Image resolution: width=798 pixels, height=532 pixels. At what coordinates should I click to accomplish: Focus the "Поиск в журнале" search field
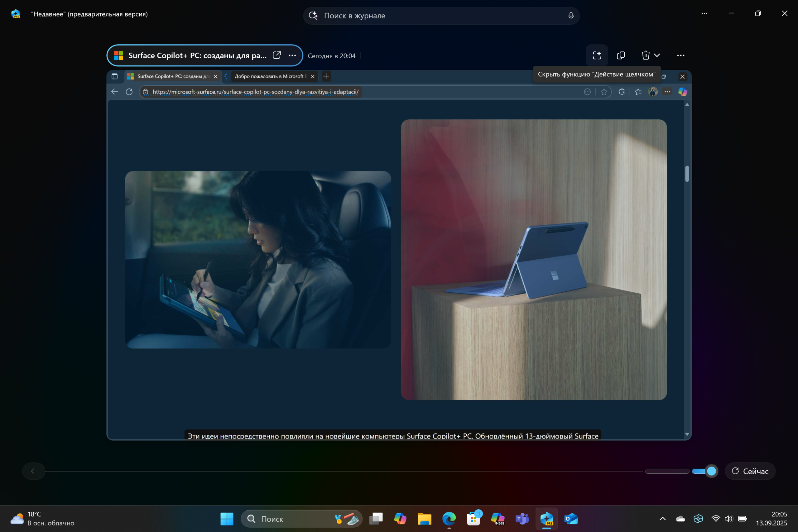[441, 16]
